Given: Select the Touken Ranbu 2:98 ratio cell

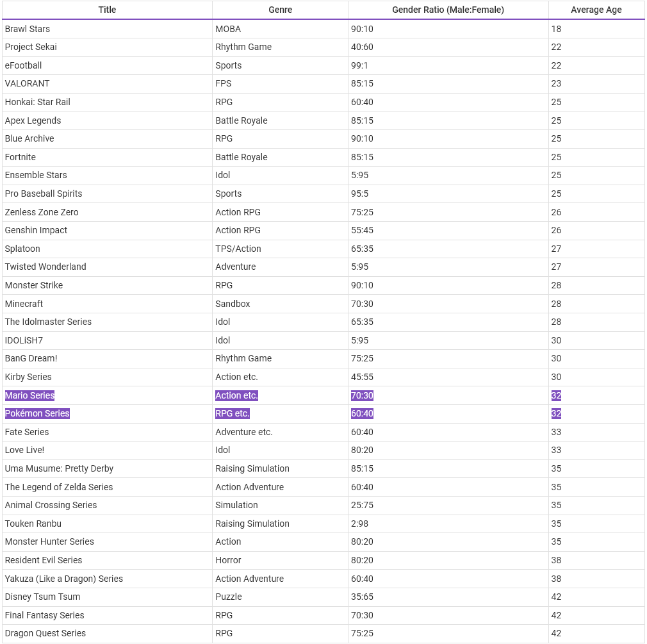Looking at the screenshot, I should pyautogui.click(x=448, y=524).
